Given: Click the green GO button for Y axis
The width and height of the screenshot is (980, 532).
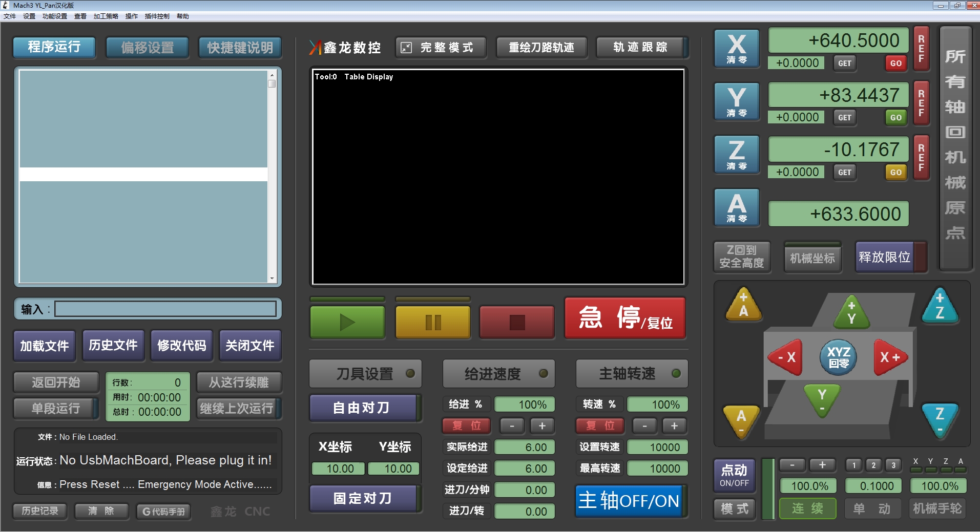Looking at the screenshot, I should pos(895,118).
